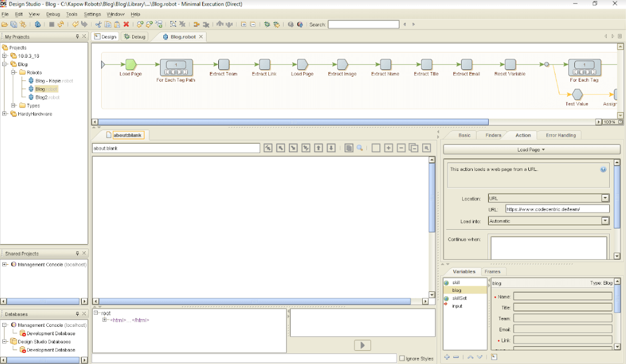Open the Location dropdown set to URL
The image size is (626, 364).
point(604,198)
